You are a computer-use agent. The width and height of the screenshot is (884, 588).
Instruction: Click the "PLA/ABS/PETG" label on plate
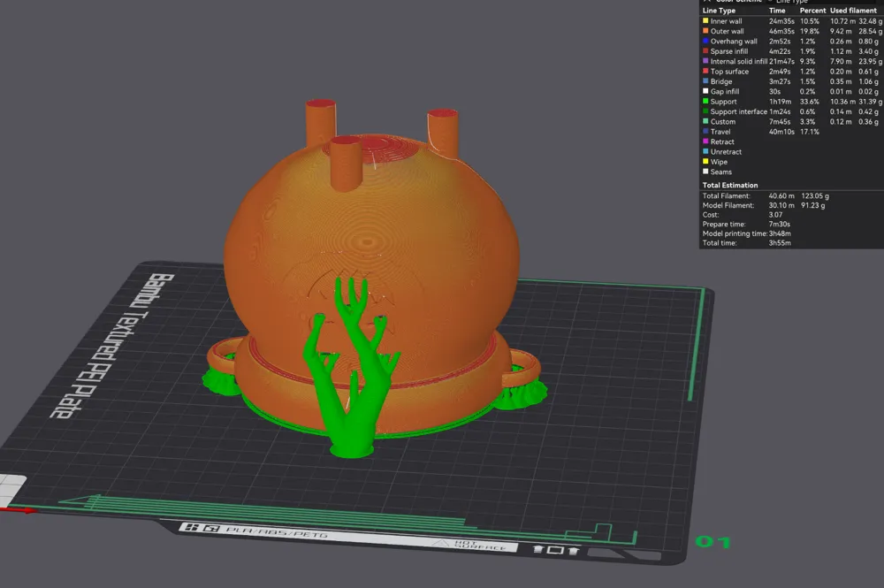click(276, 531)
